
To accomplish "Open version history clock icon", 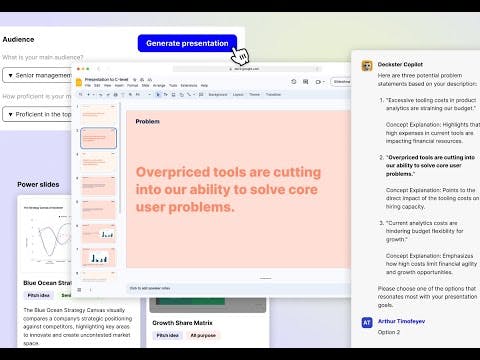I will pos(294,82).
